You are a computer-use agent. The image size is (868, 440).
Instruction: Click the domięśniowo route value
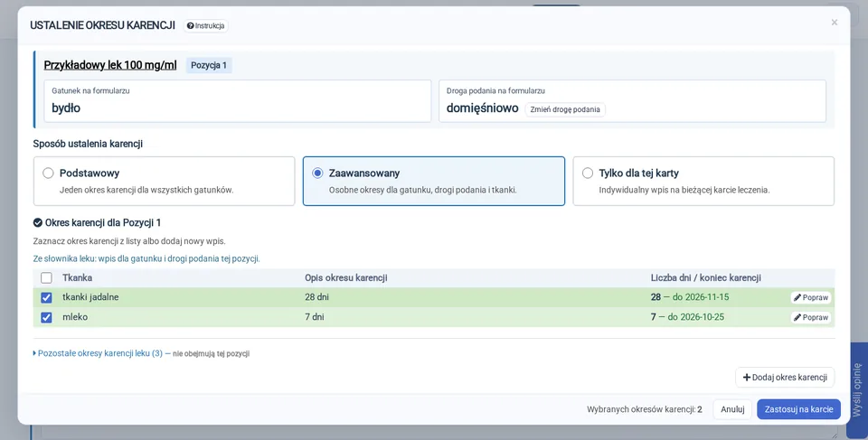(x=482, y=108)
